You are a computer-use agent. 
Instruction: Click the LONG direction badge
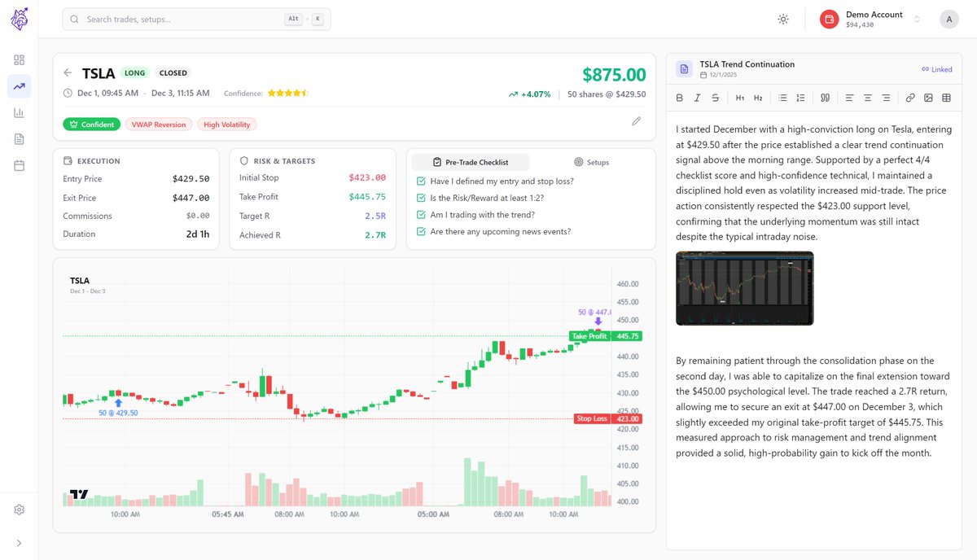click(135, 73)
